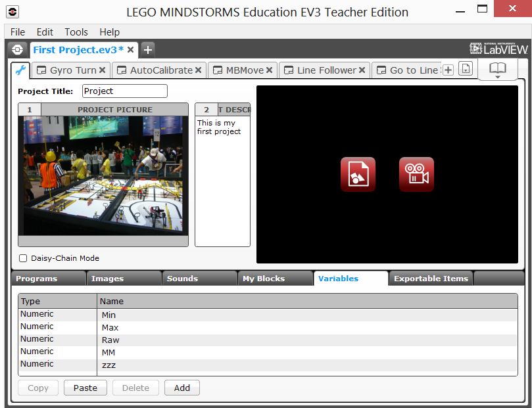The height and width of the screenshot is (408, 532).
Task: Click the Add variable button
Action: point(182,388)
